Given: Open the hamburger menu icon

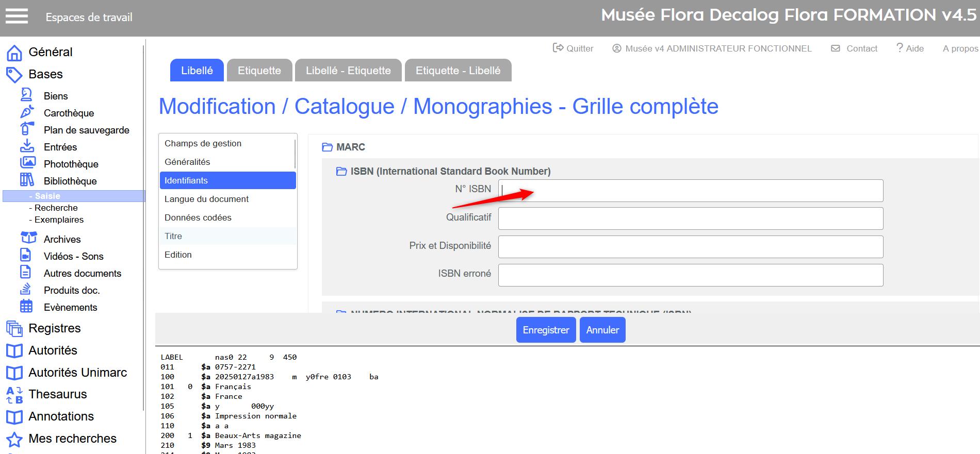Looking at the screenshot, I should (x=17, y=16).
